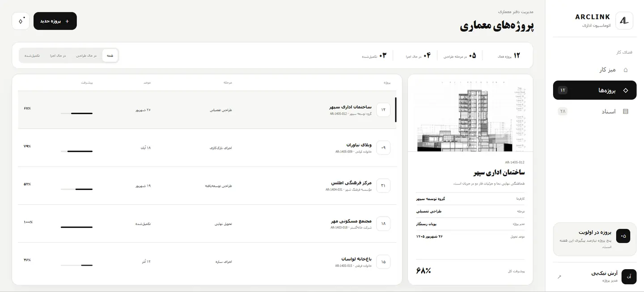This screenshot has width=644, height=292.
Task: Click the مرحله column header
Action: click(228, 83)
